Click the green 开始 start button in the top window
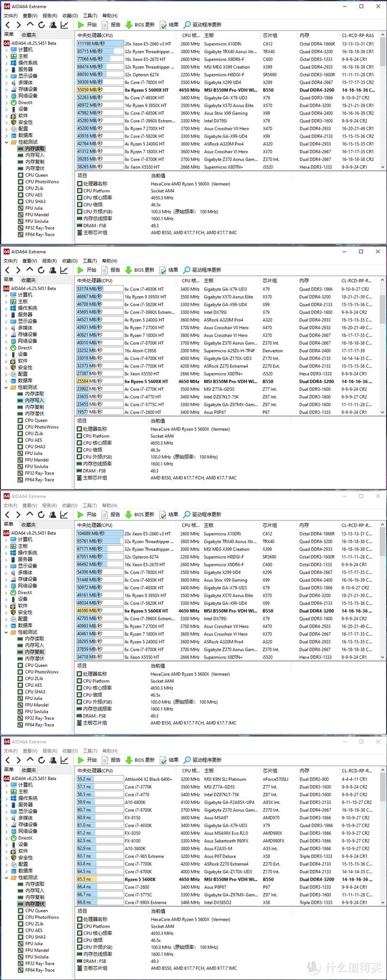This screenshot has height=980, width=387. point(87,25)
